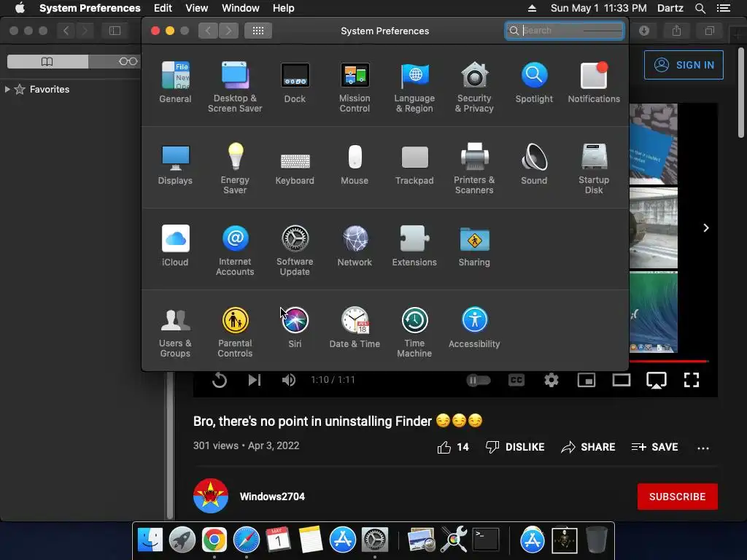Open Spotlight preferences
The height and width of the screenshot is (560, 747).
(x=534, y=82)
